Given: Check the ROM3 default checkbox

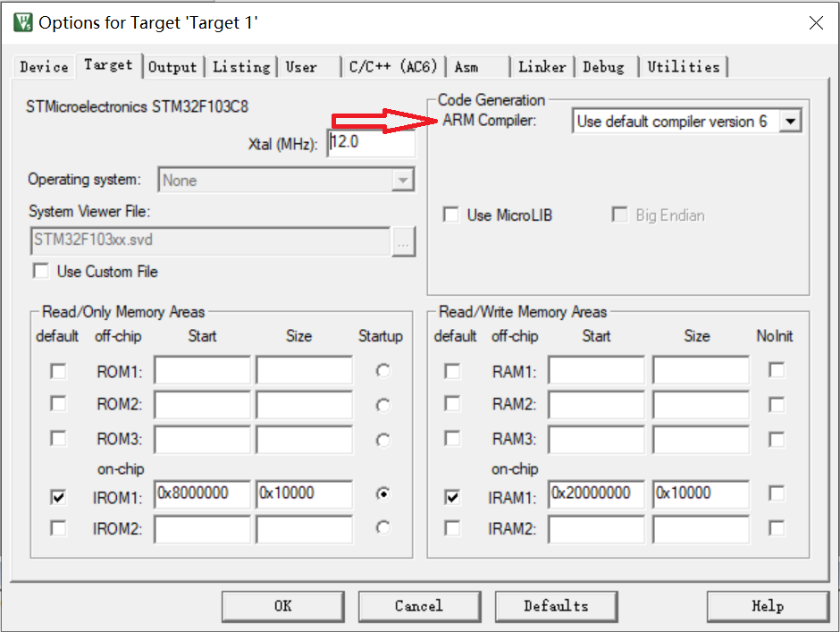Looking at the screenshot, I should (x=58, y=439).
